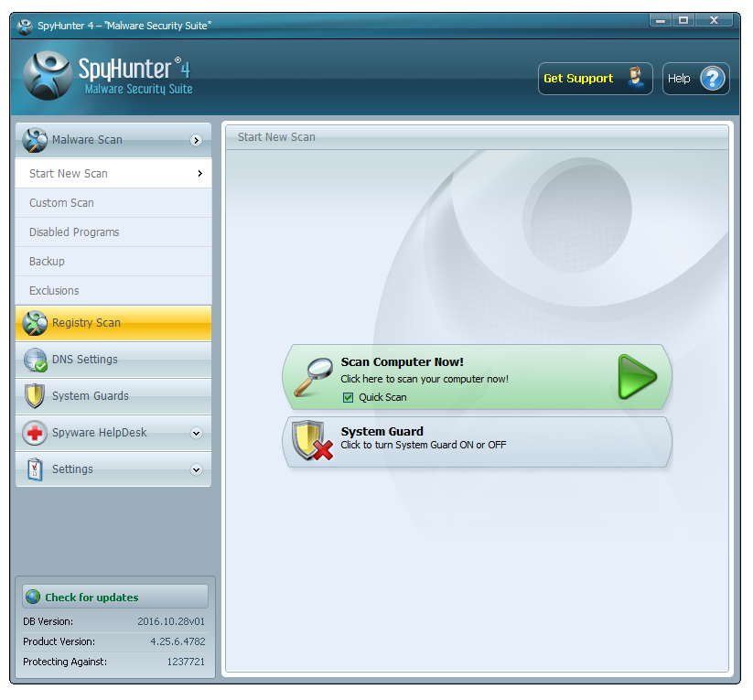This screenshot has width=753, height=700.
Task: Click the Settings clipboard icon
Action: 35,469
